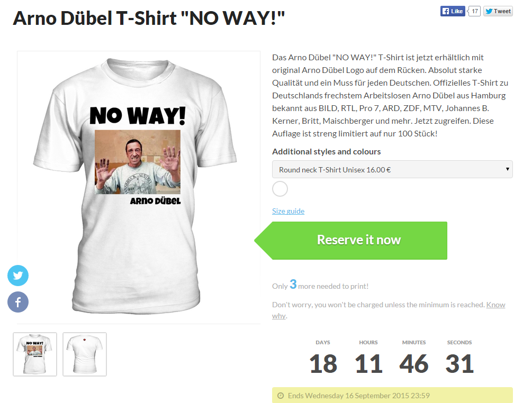
Task: Click the main T-shirt product image
Action: pos(139,187)
